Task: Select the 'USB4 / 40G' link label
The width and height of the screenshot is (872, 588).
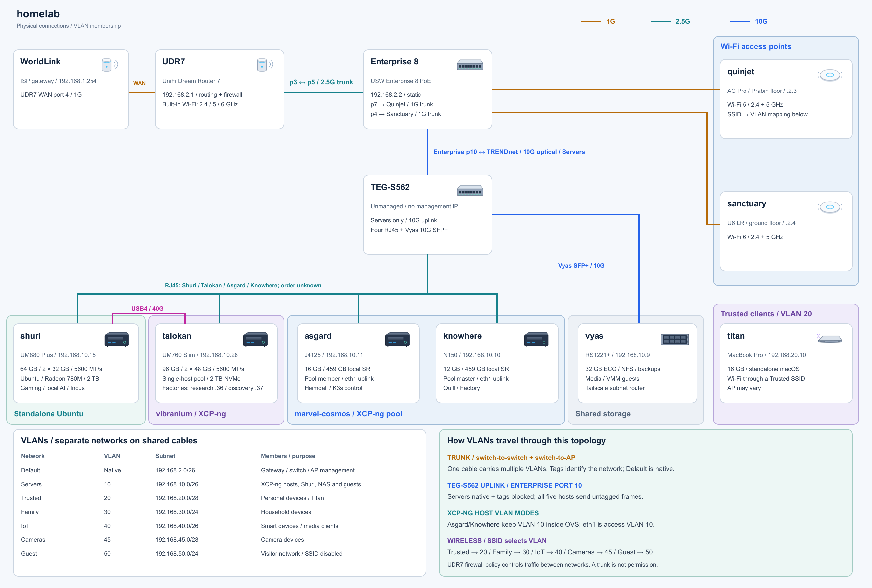Action: [x=147, y=308]
